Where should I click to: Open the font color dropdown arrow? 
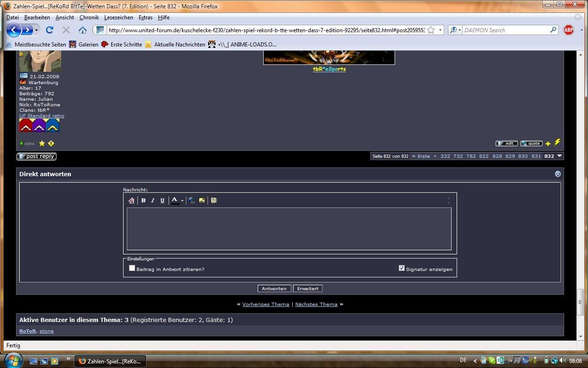[182, 201]
